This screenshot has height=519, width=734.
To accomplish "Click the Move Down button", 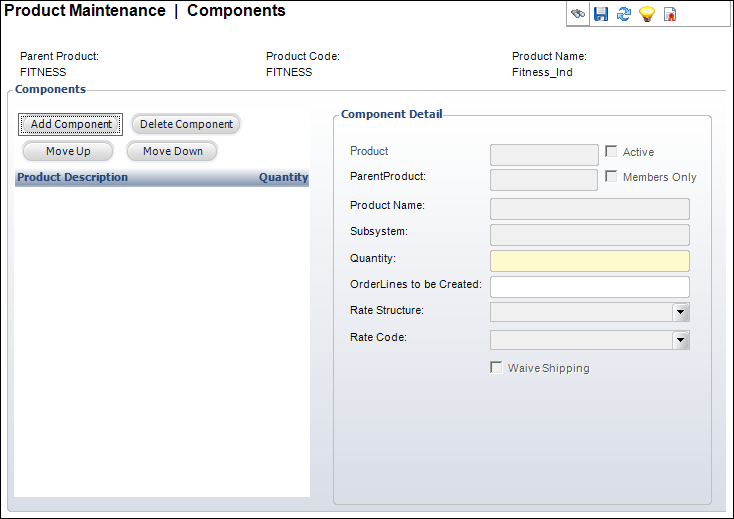I will coord(172,151).
